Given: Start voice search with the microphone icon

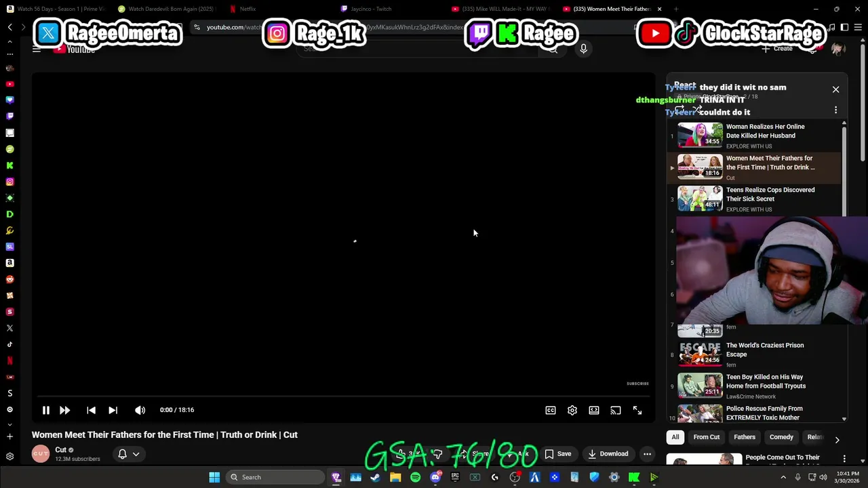Looking at the screenshot, I should (x=583, y=49).
